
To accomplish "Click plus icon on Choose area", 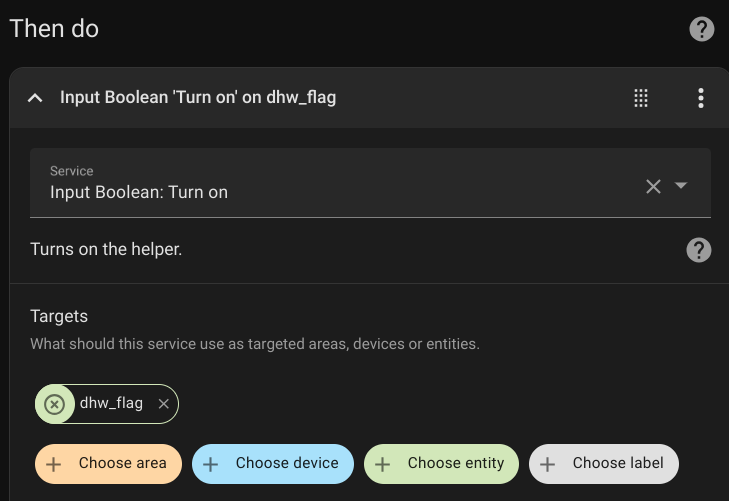I will [54, 464].
